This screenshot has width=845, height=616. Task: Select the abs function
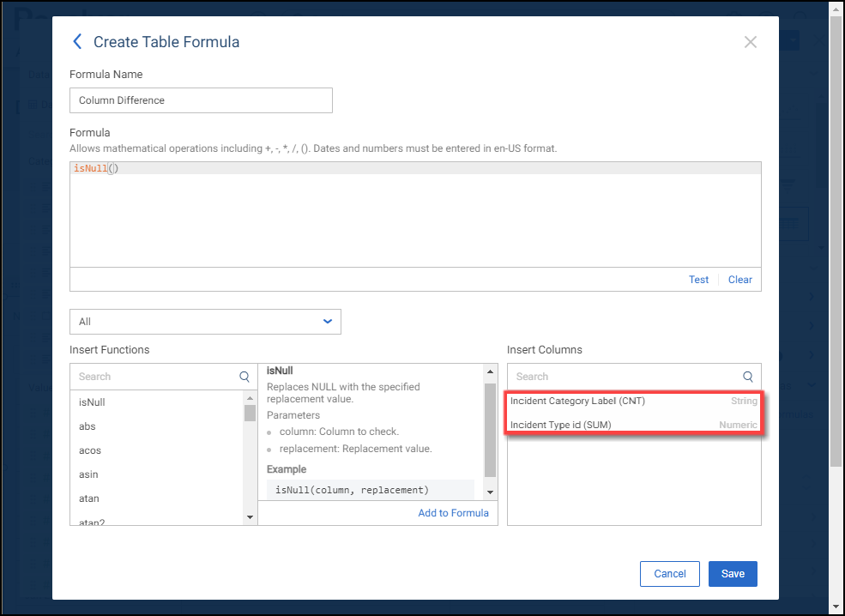[88, 426]
